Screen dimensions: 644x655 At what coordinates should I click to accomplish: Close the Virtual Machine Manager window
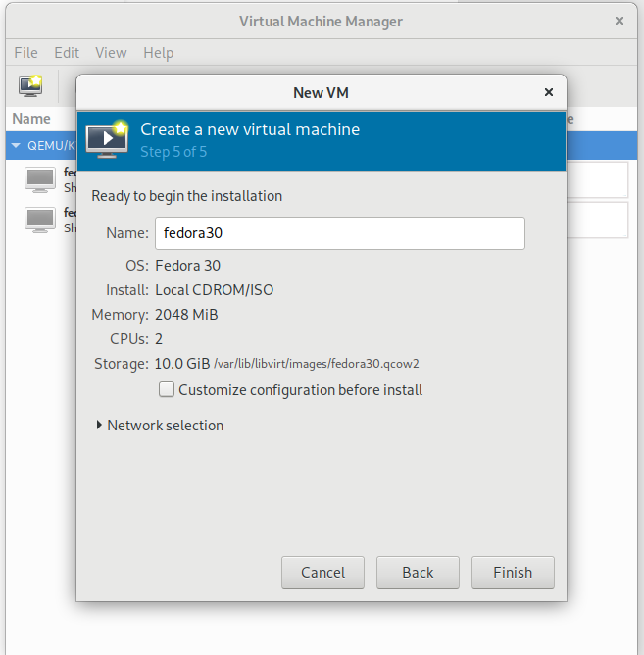pyautogui.click(x=619, y=21)
